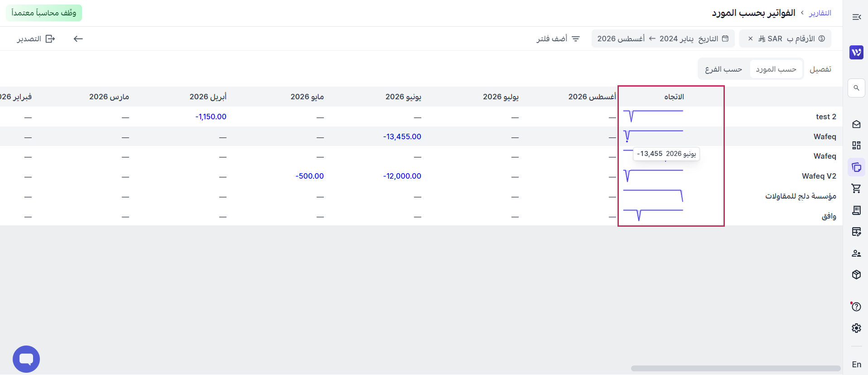Click the التصدير export button

(x=36, y=39)
